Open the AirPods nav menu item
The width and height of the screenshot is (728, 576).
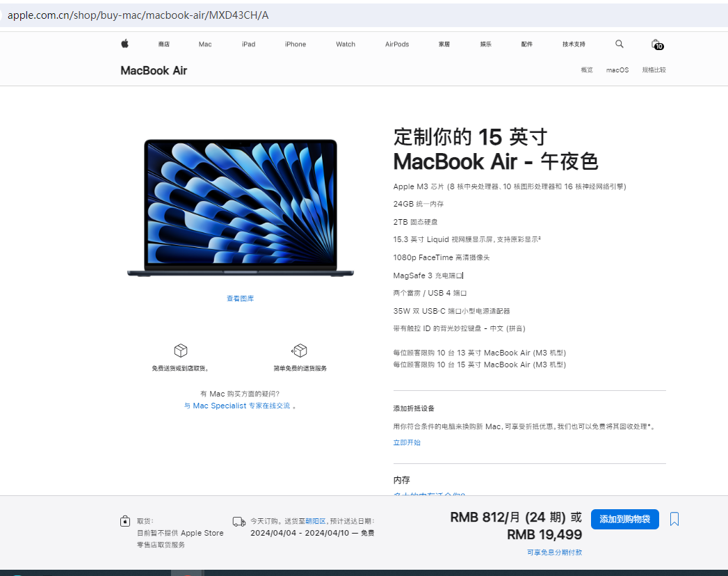click(x=397, y=44)
